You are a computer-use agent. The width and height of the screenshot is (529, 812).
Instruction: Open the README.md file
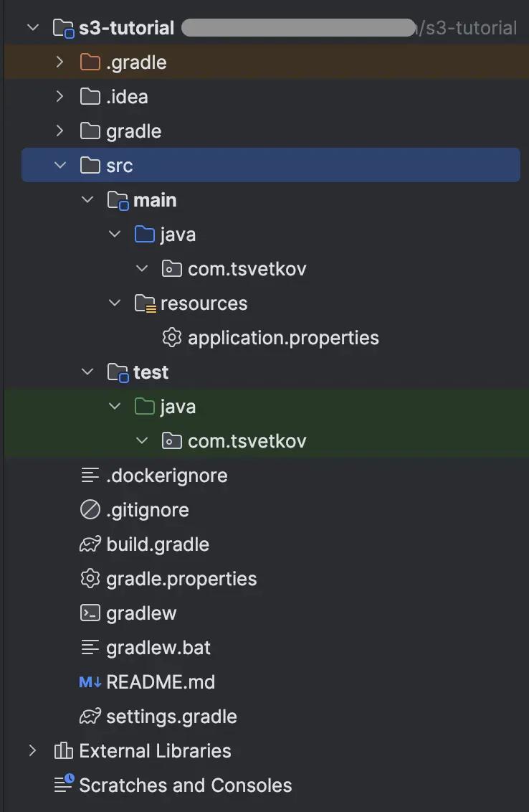pos(161,682)
